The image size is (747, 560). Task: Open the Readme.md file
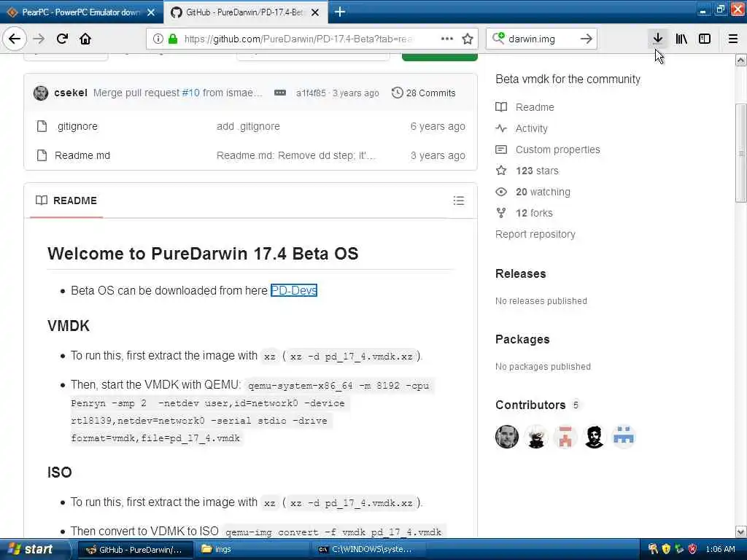click(x=82, y=155)
